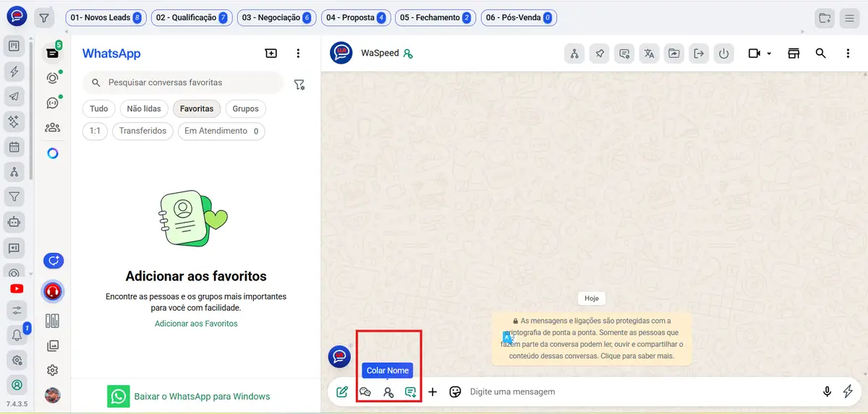The image size is (868, 414).
Task: Toggle the Favoritas filter chip
Action: 197,109
